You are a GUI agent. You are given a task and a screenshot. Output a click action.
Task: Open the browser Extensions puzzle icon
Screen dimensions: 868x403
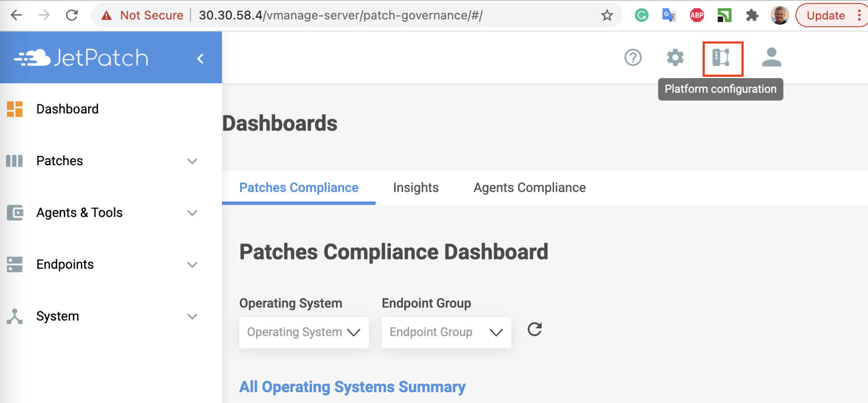pos(752,16)
